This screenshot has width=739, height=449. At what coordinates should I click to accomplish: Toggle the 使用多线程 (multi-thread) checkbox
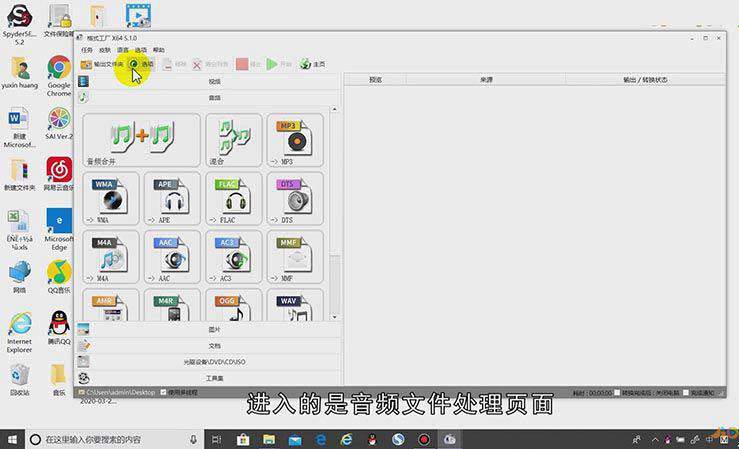coord(164,392)
